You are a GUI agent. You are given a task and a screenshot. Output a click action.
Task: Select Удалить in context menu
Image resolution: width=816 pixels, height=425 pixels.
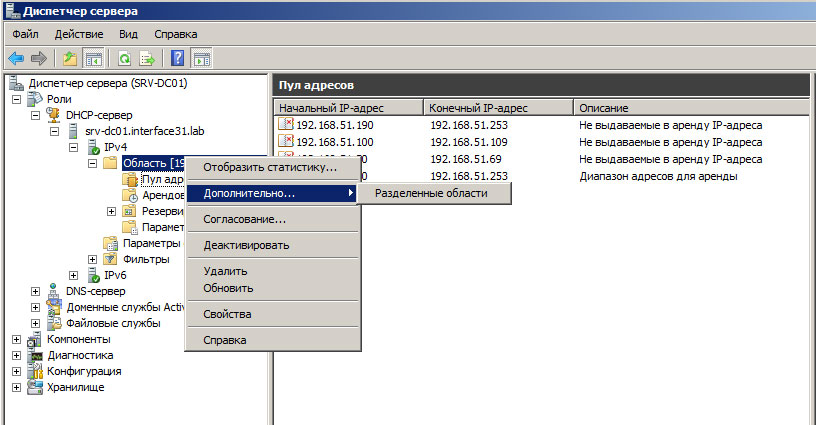(x=273, y=271)
